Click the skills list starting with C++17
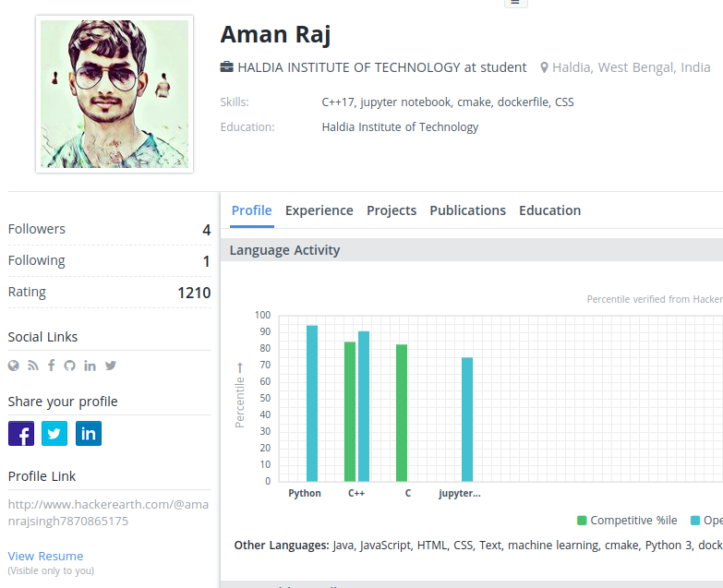723x588 pixels. 448,102
